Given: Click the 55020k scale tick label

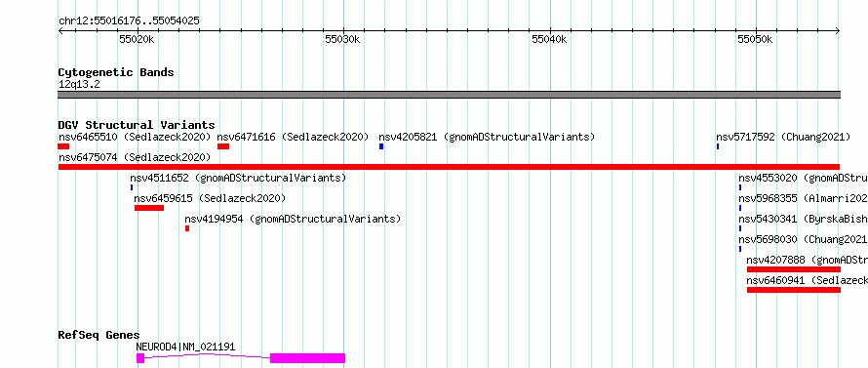Looking at the screenshot, I should 137,39.
